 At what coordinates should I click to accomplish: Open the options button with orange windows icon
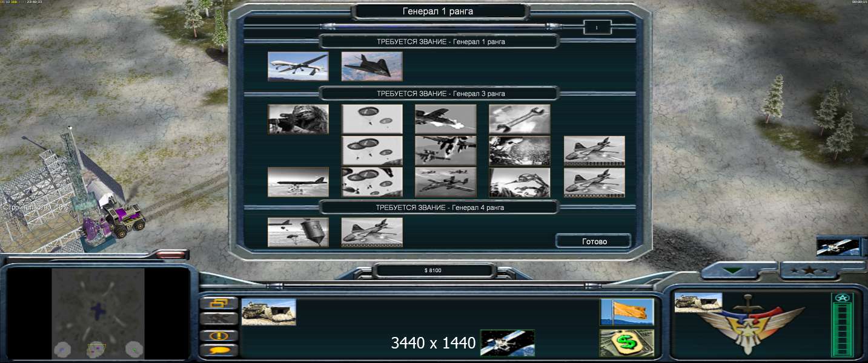(x=219, y=303)
